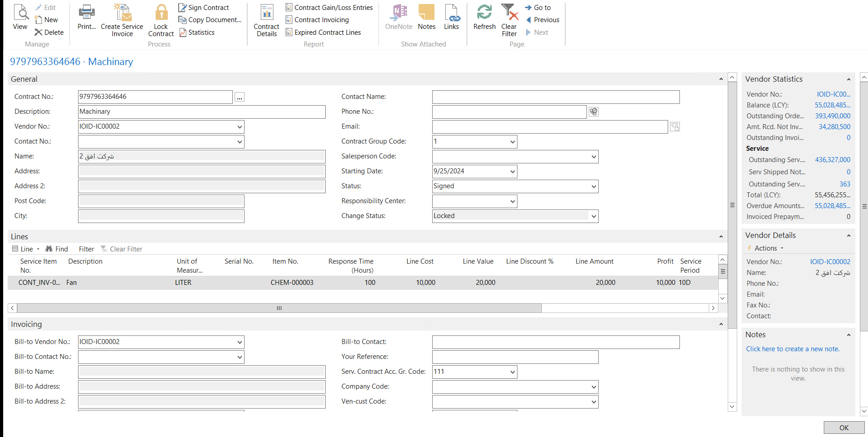Click the Lines horizontal scrollbar thumb
Viewport: 868px width, 437px height.
[x=279, y=308]
